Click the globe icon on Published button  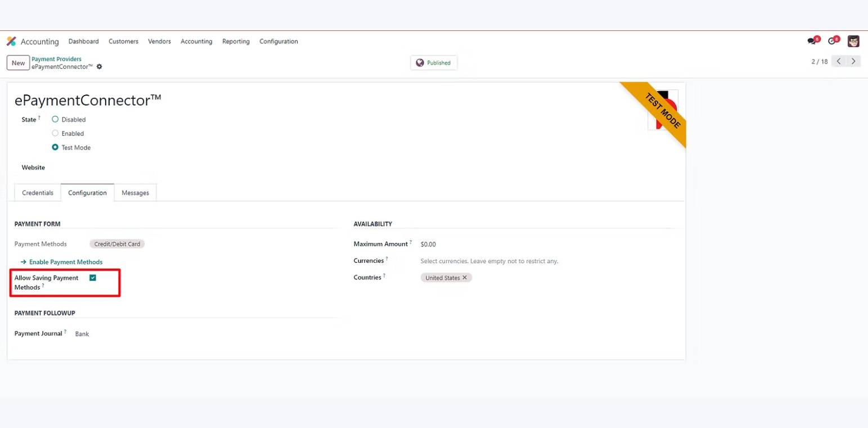[x=420, y=63]
